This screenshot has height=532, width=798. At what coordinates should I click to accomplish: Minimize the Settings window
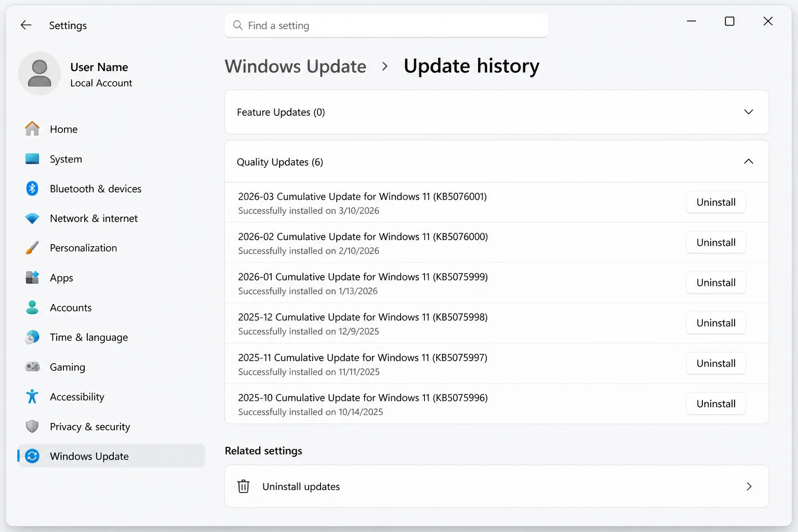click(x=691, y=21)
